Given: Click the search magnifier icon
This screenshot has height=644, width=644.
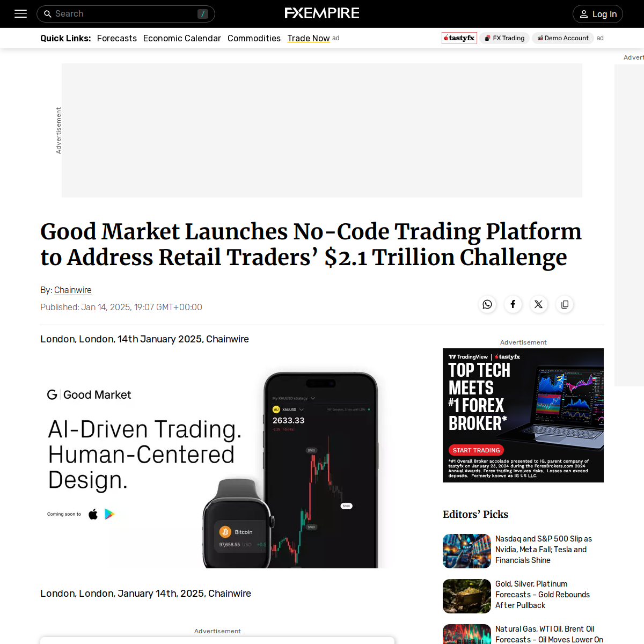Looking at the screenshot, I should [48, 14].
